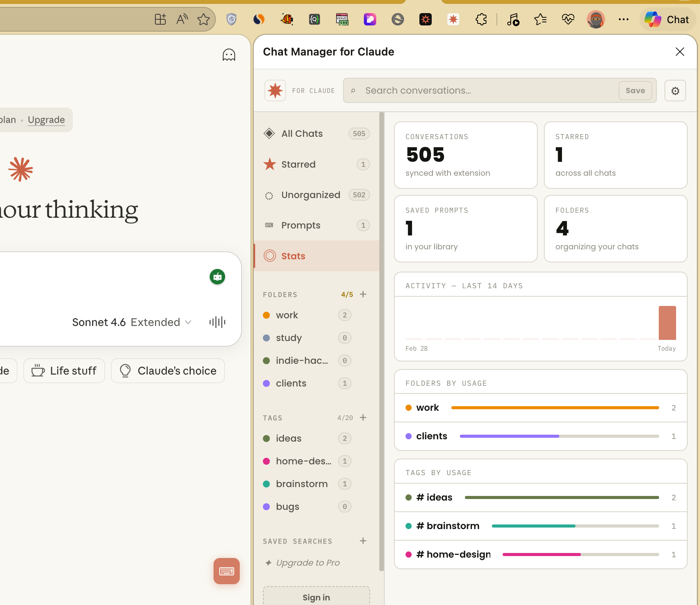Add a saved search with plus icon

tap(363, 541)
